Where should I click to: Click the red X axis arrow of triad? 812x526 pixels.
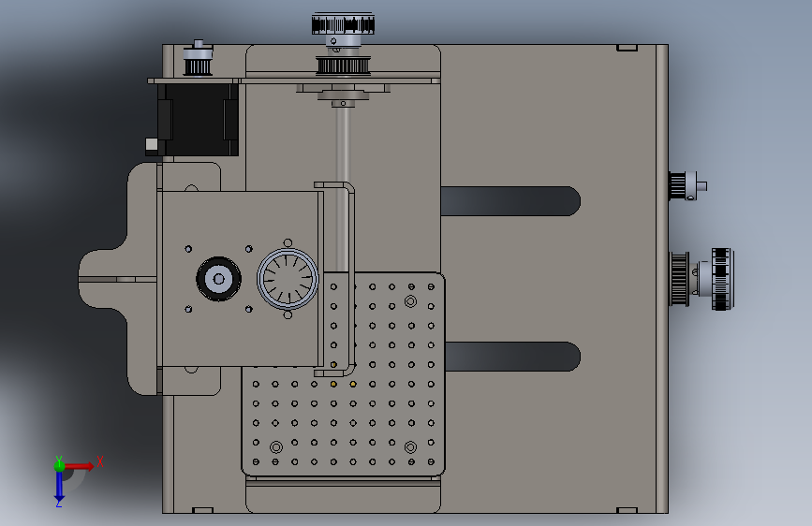pos(81,466)
